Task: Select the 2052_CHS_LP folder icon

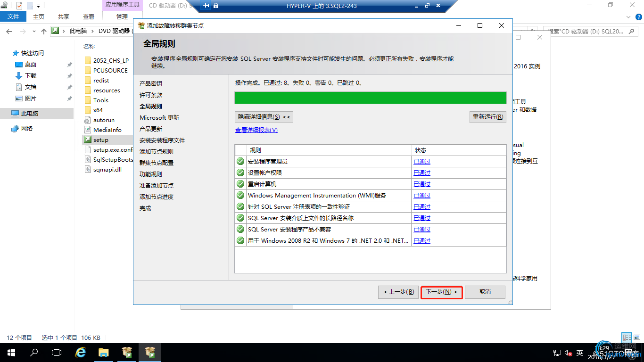Action: point(88,60)
